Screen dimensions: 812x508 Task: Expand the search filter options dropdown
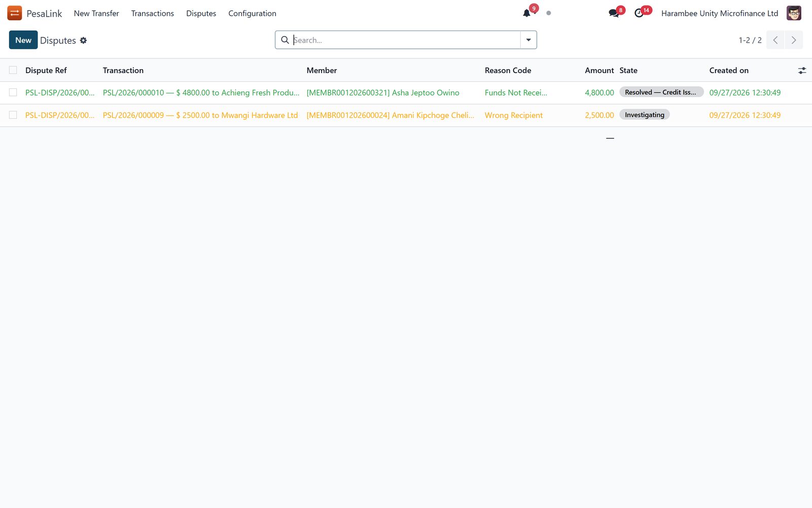tap(528, 40)
